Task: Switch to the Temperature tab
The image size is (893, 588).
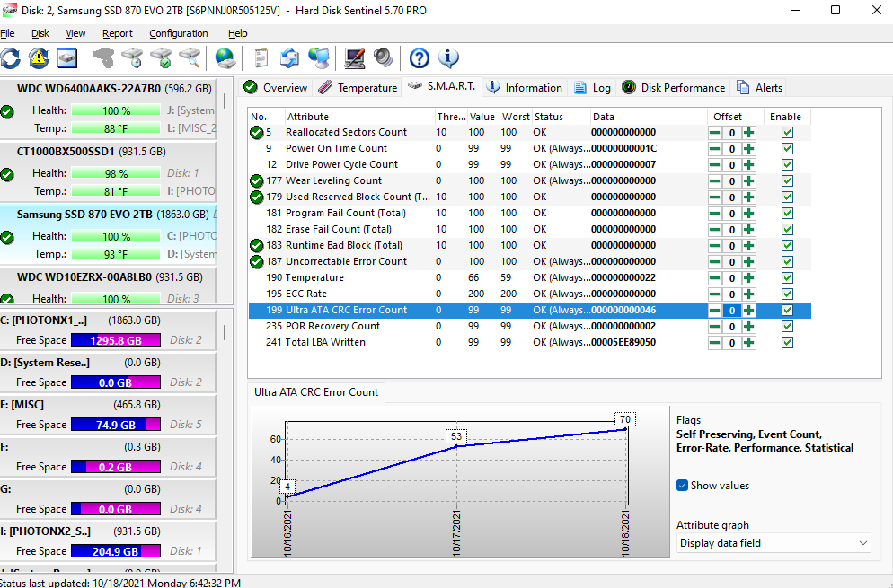Action: click(x=358, y=88)
